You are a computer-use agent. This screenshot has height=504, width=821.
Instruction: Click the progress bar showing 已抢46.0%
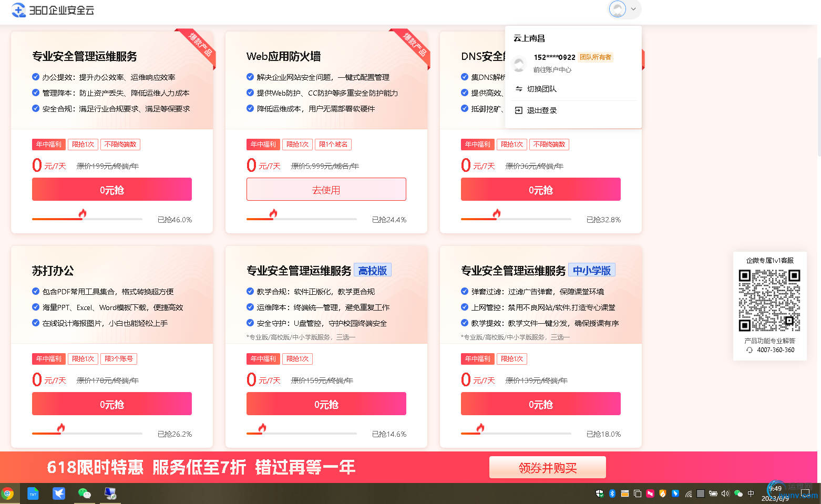coord(87,219)
